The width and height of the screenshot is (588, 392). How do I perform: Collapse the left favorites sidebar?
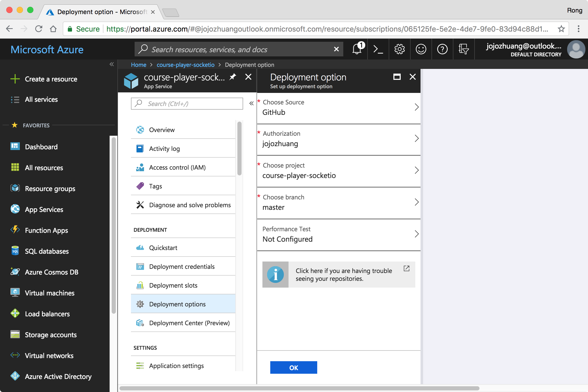click(112, 64)
